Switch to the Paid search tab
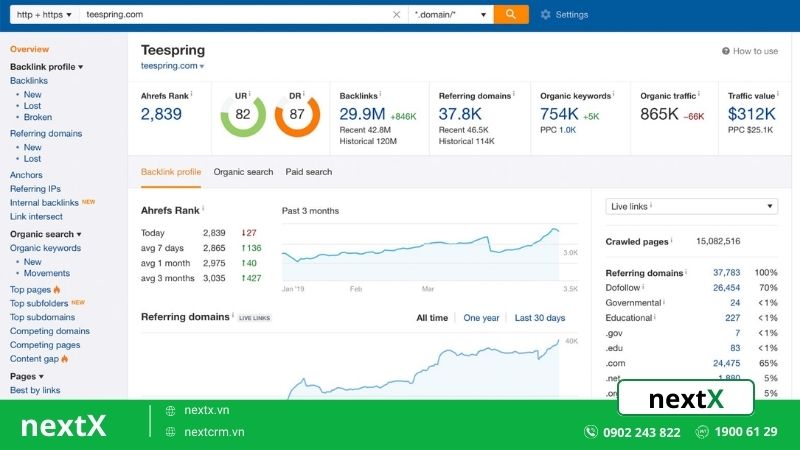Image resolution: width=800 pixels, height=450 pixels. 309,172
